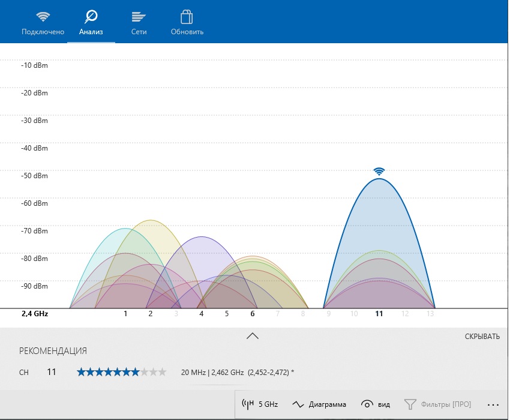Click the Обновить shopping bag icon

click(187, 16)
